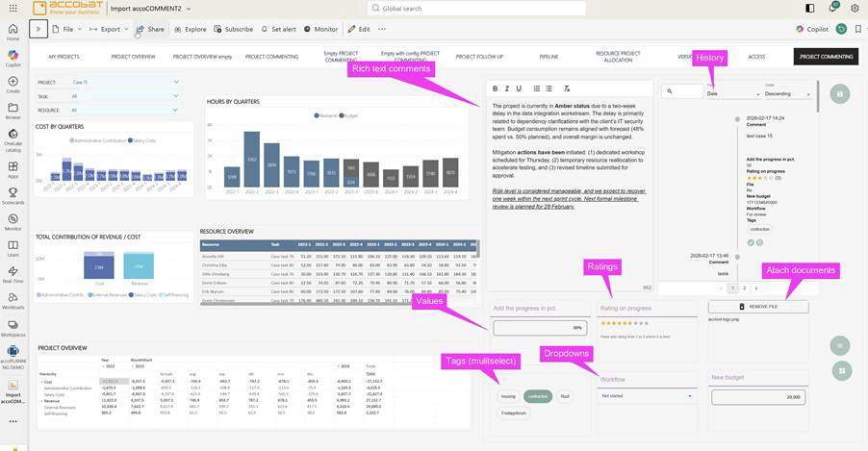
Task: Click the REMOVE FILE button
Action: 757,306
